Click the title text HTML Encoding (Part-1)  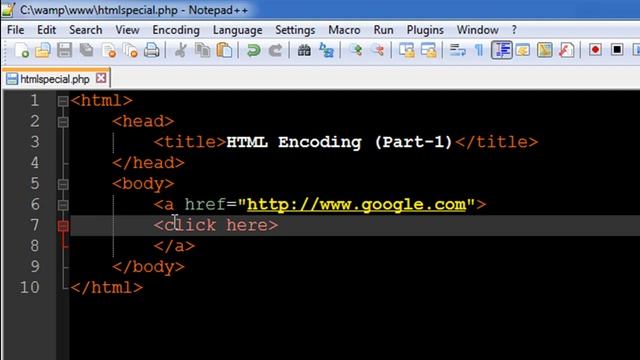pyautogui.click(x=340, y=142)
